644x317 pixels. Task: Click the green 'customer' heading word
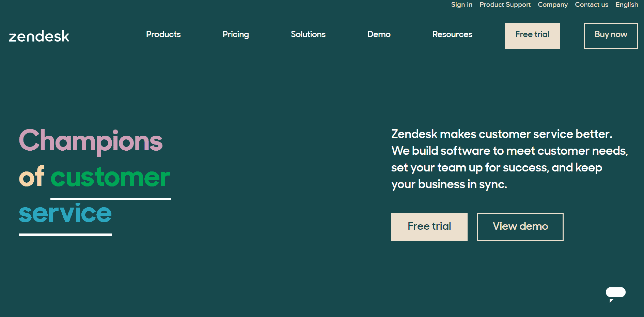point(110,177)
